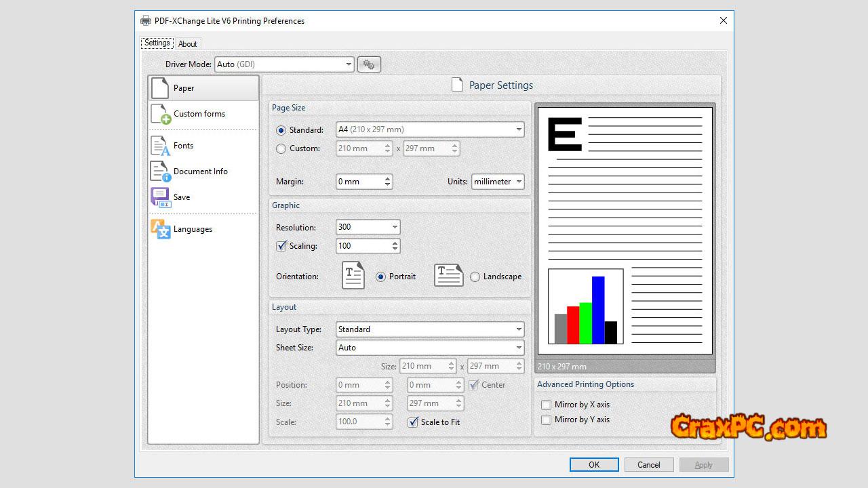The width and height of the screenshot is (868, 488).
Task: Switch to the About tab
Action: tap(188, 44)
